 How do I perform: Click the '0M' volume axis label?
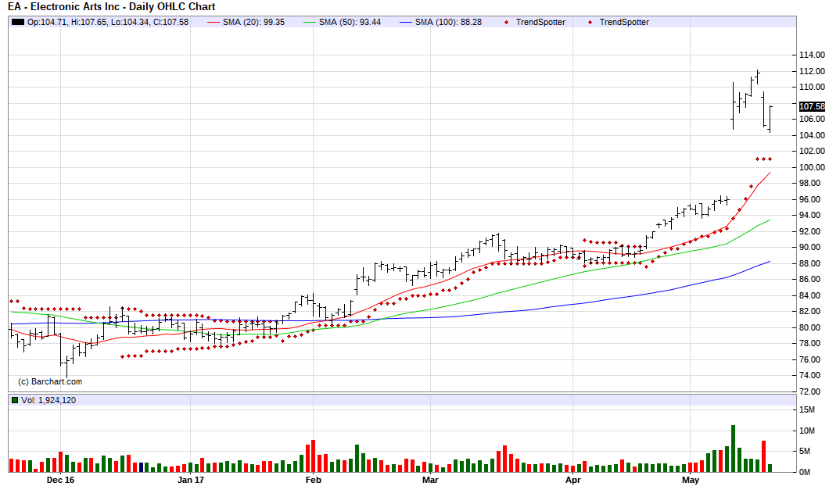[805, 472]
